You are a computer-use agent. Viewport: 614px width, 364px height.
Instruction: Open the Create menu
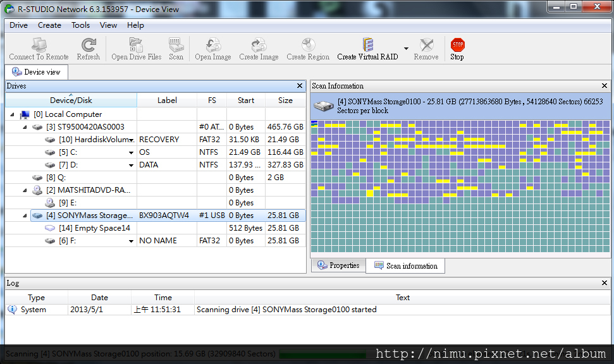pos(49,25)
